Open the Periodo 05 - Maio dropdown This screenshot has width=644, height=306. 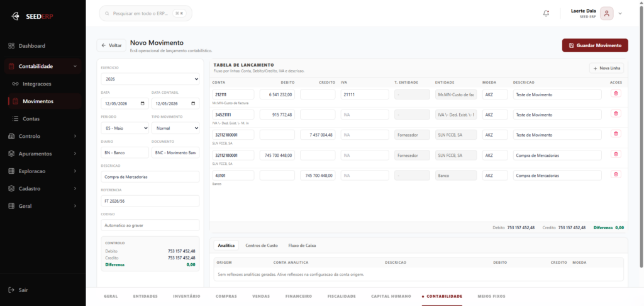point(125,128)
